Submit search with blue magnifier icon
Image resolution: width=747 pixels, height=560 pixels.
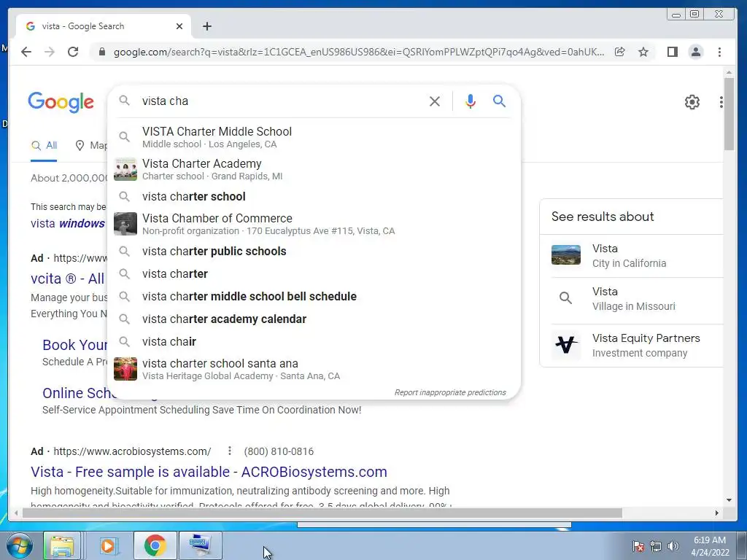(499, 101)
